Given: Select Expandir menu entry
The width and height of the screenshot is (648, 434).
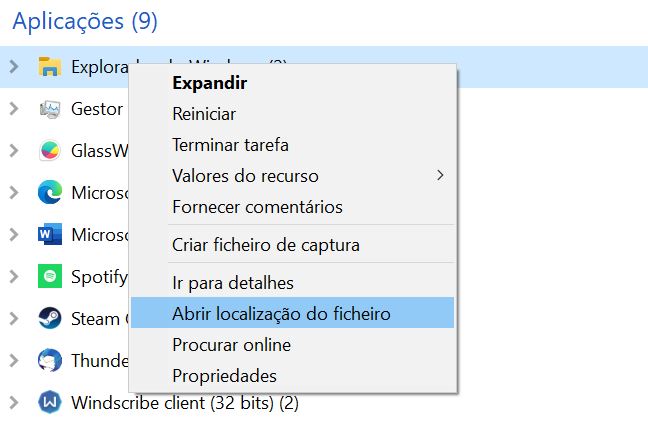Looking at the screenshot, I should pos(210,83).
